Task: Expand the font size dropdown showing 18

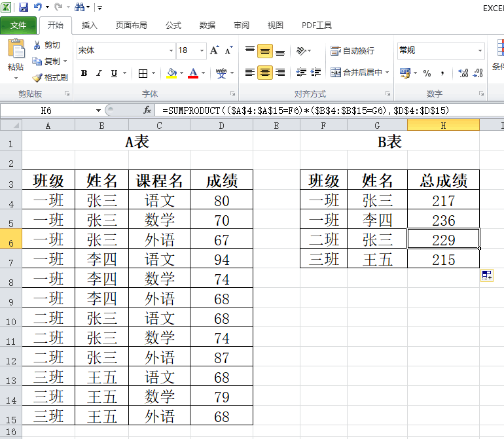Action: pyautogui.click(x=202, y=50)
